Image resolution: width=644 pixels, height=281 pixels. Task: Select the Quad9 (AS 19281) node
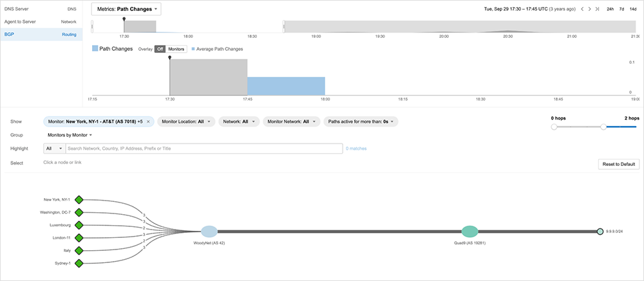click(470, 231)
